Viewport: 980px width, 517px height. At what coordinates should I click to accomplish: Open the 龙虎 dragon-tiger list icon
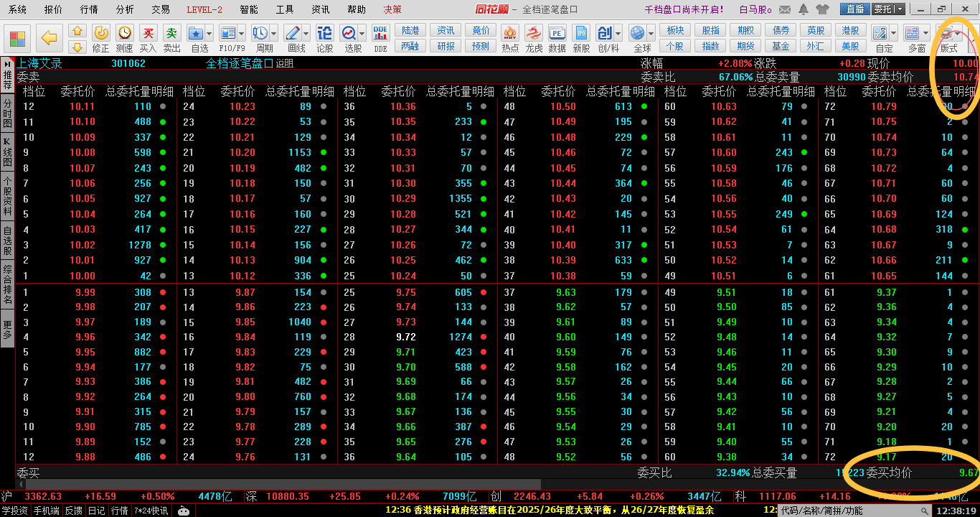coord(534,34)
